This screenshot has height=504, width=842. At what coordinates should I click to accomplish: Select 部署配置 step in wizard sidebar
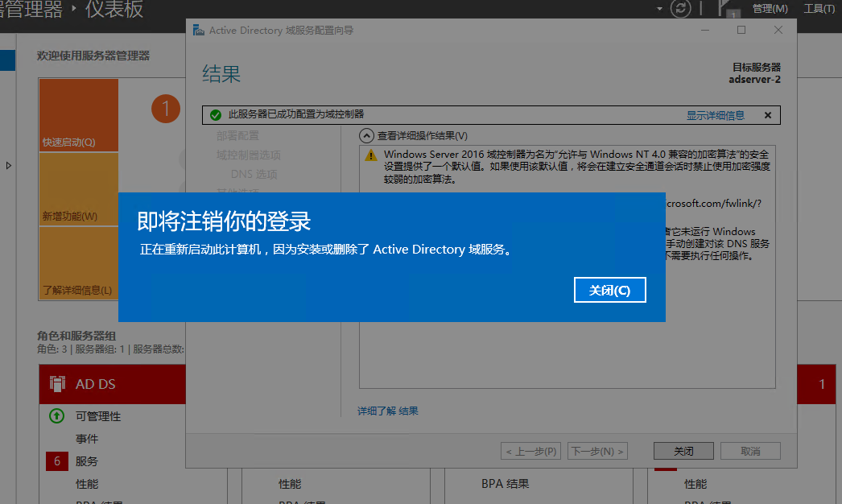coord(237,136)
